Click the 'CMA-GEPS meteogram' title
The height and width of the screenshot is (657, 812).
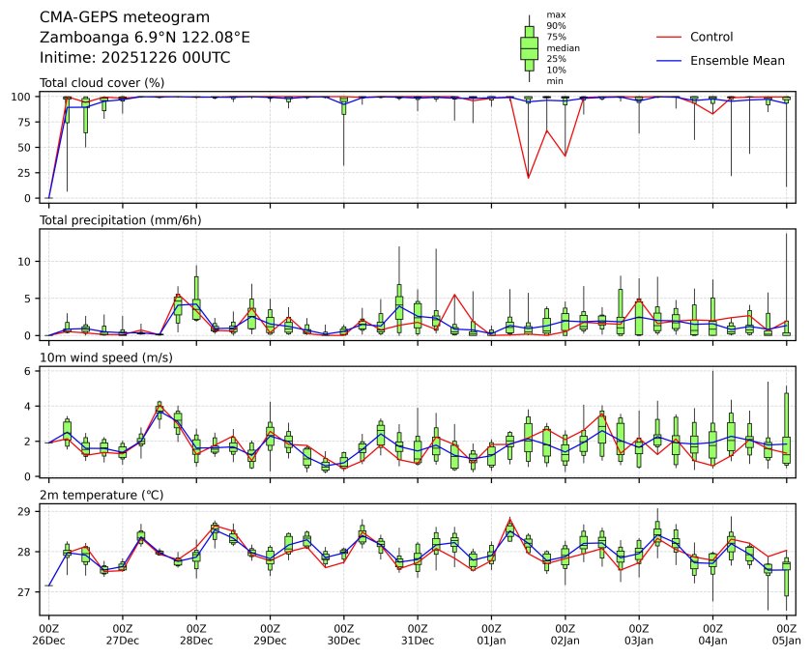point(120,17)
